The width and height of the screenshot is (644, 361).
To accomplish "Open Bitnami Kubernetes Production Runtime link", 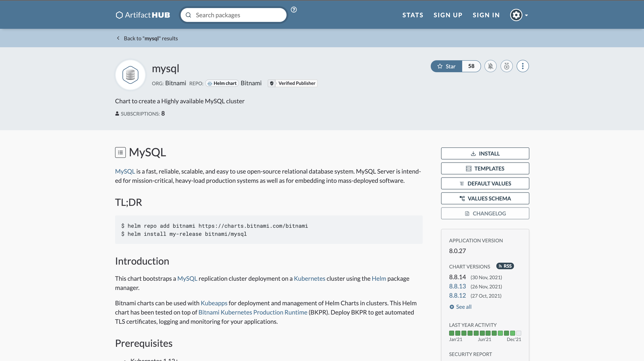I will coord(253,312).
